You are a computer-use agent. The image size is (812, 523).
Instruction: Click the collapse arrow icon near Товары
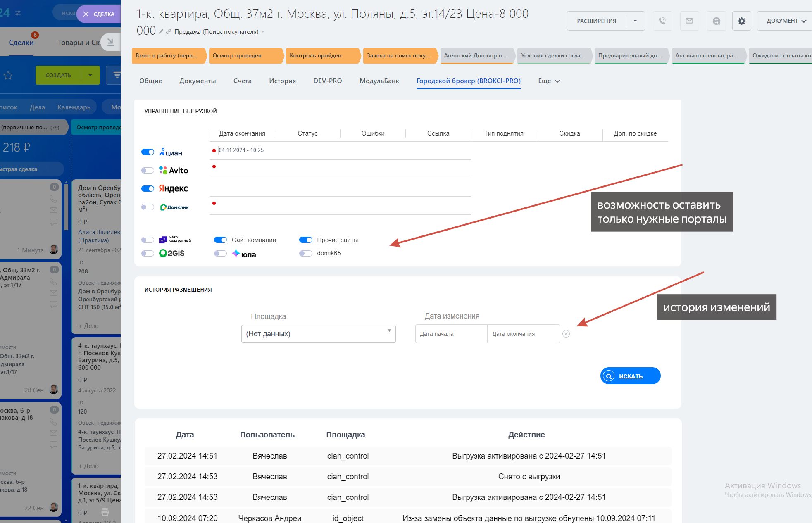[110, 42]
